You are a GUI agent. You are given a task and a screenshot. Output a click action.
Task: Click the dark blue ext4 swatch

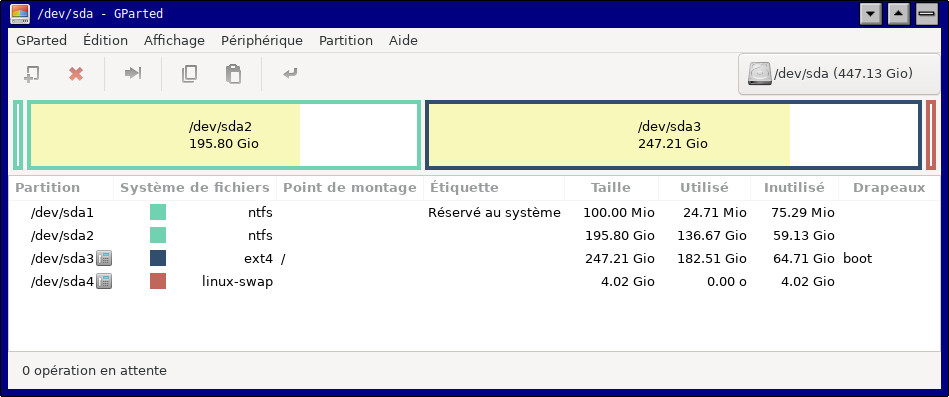[158, 258]
